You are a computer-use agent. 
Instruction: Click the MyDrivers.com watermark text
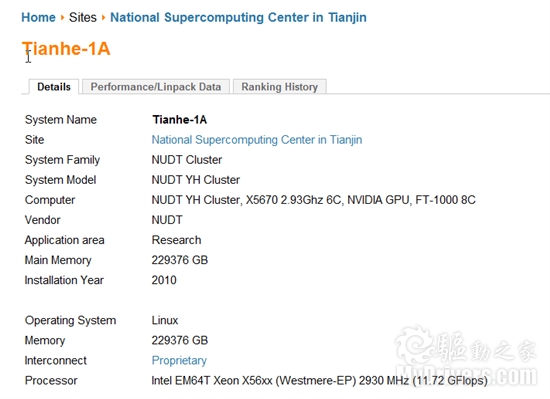[x=467, y=376]
